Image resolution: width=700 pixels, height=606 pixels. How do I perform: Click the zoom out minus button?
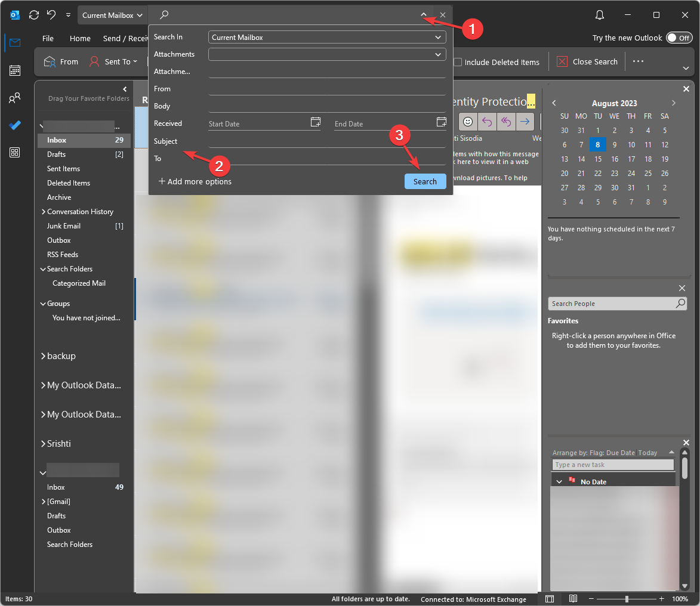591,599
